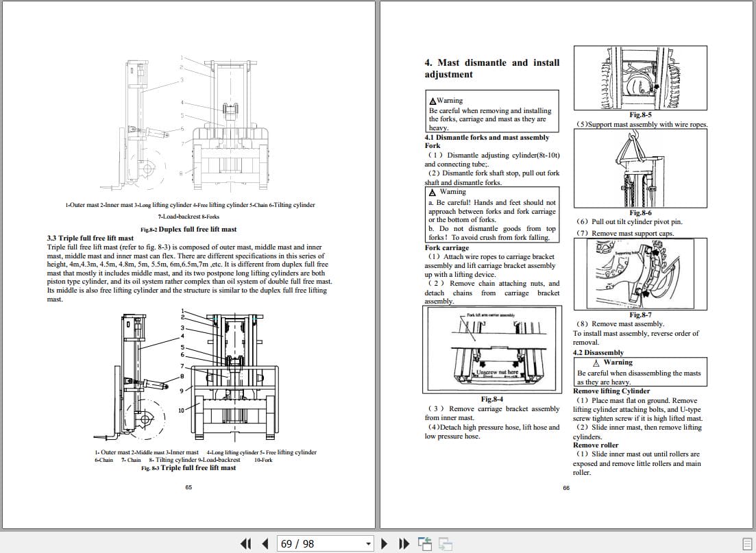The height and width of the screenshot is (553, 756).
Task: Click heading '3.3 Triple full free lift mast'
Action: click(x=90, y=238)
